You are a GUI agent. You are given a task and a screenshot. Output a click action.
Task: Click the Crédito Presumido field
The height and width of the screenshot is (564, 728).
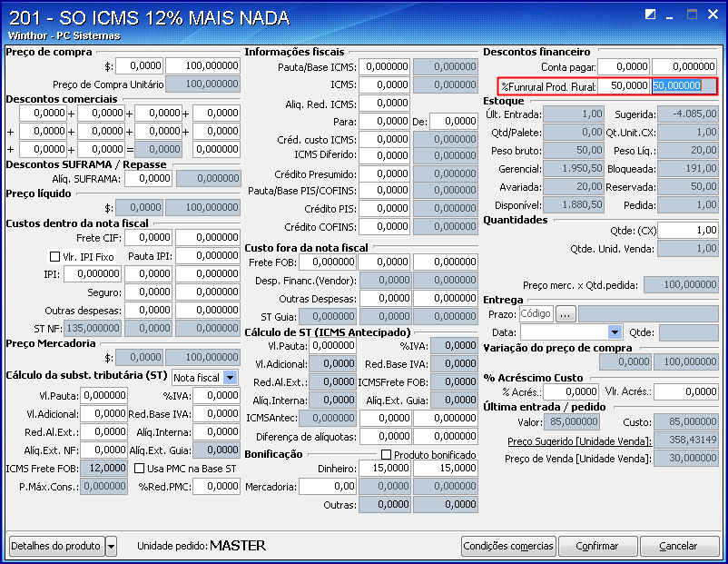385,173
